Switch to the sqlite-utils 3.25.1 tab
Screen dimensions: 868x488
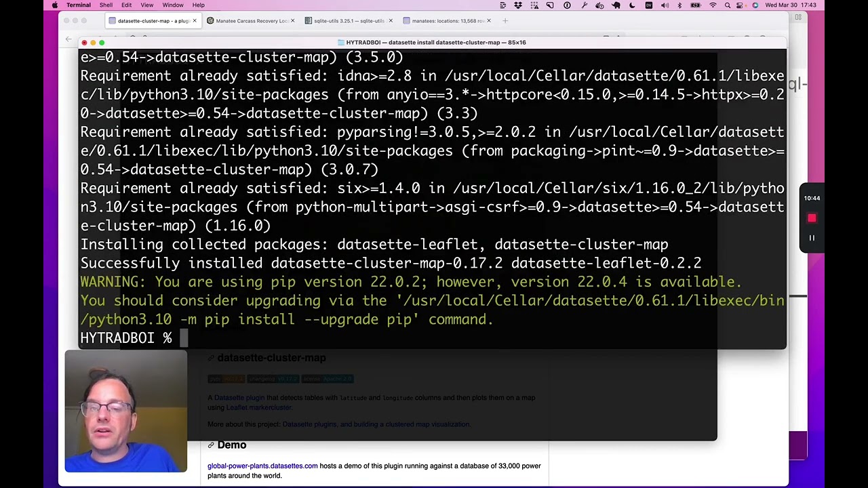(349, 20)
